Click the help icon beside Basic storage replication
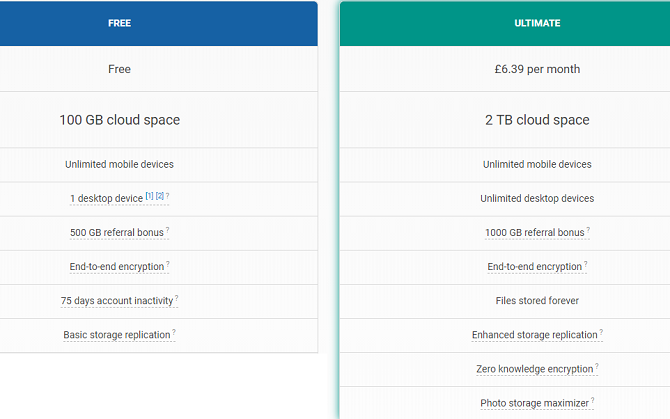 (174, 332)
